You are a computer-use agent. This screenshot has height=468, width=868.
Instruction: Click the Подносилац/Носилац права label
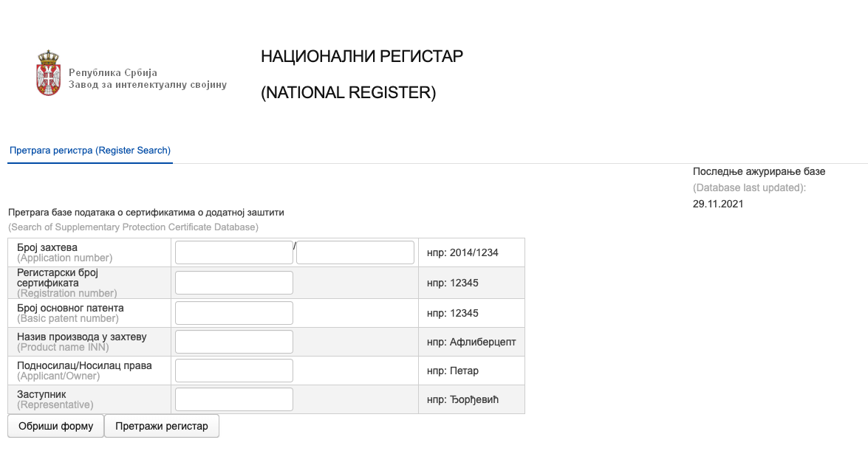pos(84,365)
